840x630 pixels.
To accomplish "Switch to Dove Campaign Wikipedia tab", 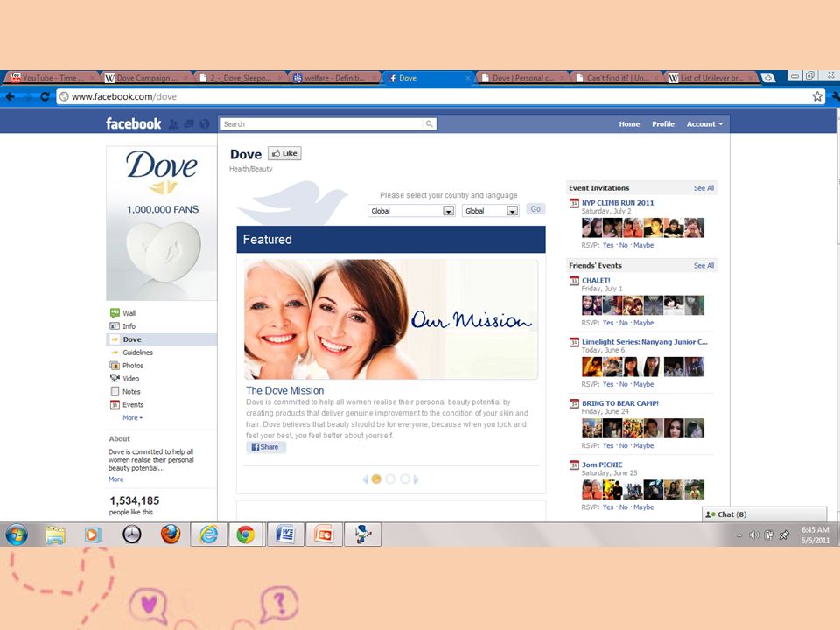I will coord(147,78).
